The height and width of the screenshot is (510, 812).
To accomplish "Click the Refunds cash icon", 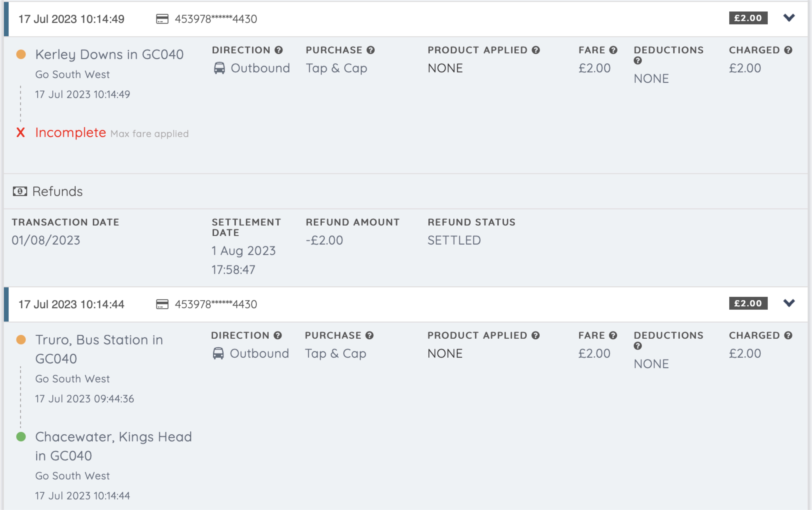I will click(20, 191).
